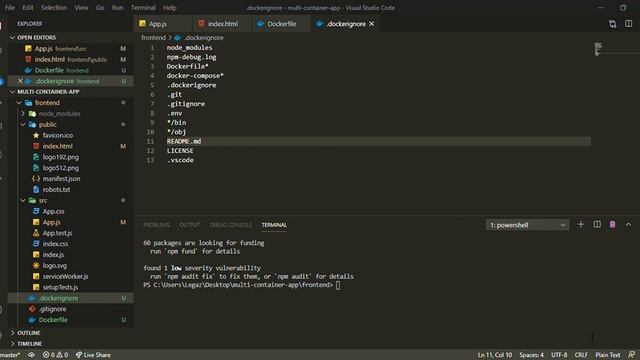Screen dimensions: 640x360
Task: Open the Selection menu
Action: (53, 7)
